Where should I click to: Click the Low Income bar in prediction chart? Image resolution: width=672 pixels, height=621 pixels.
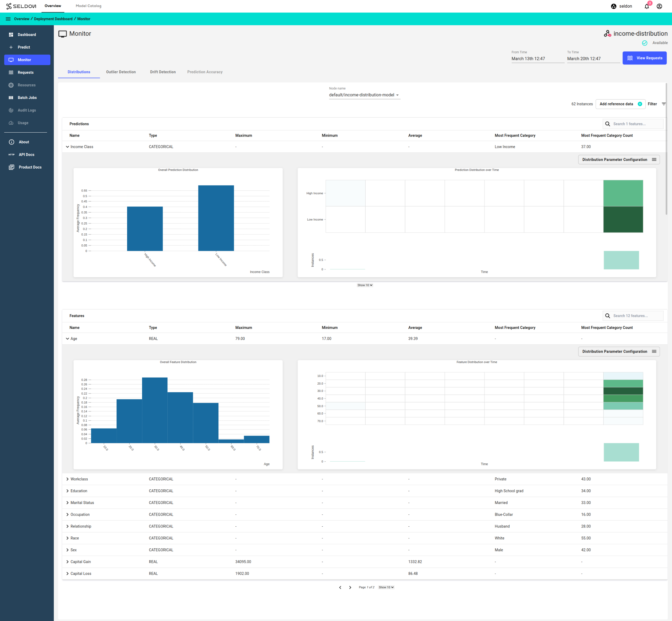[x=216, y=218]
